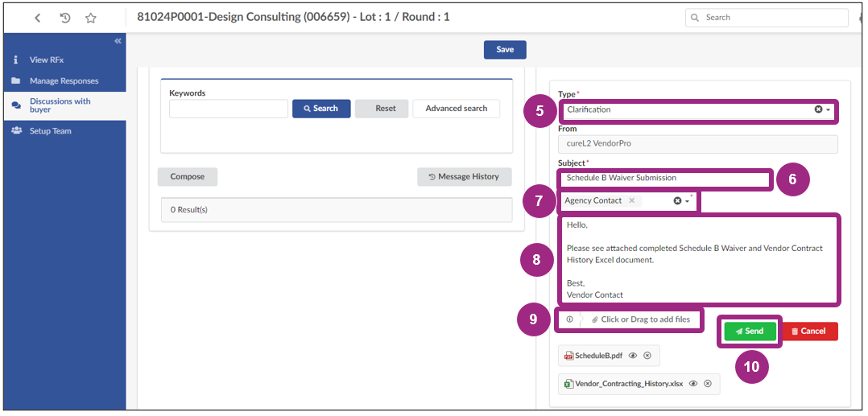
Task: Cancel the message
Action: tap(808, 332)
